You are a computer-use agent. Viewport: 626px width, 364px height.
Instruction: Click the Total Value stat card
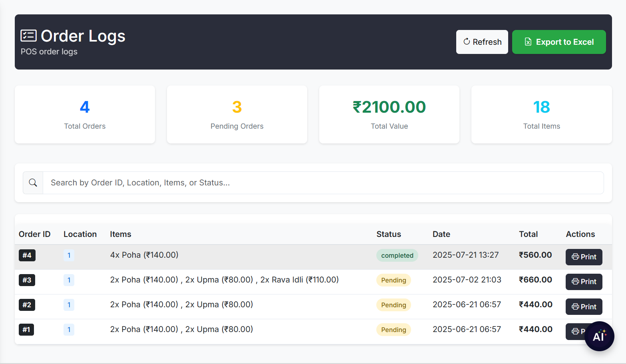389,115
